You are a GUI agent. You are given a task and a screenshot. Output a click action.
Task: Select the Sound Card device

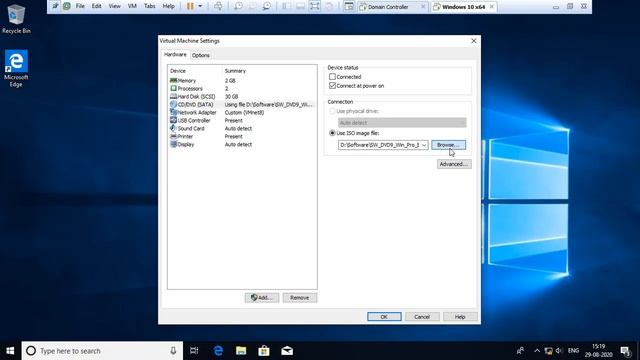click(x=242, y=129)
